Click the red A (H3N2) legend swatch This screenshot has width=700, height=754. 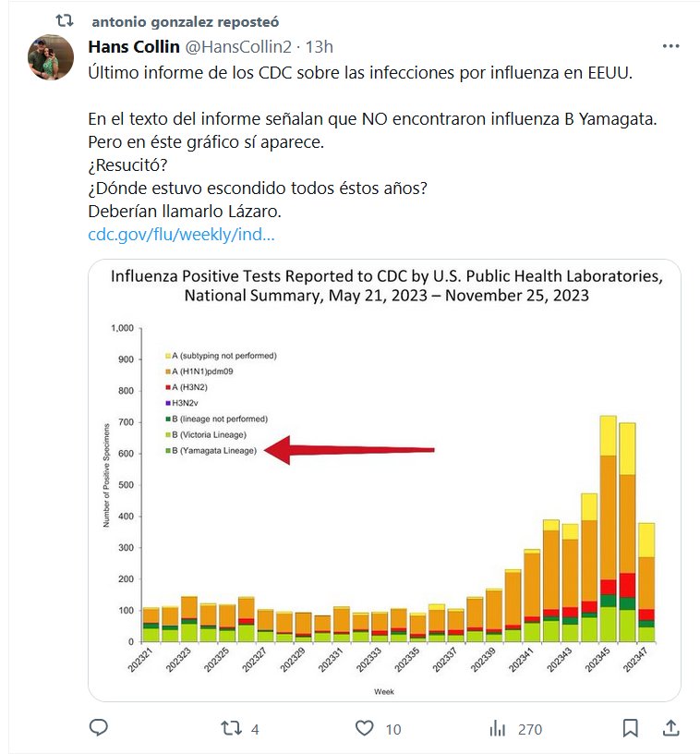coord(169,387)
